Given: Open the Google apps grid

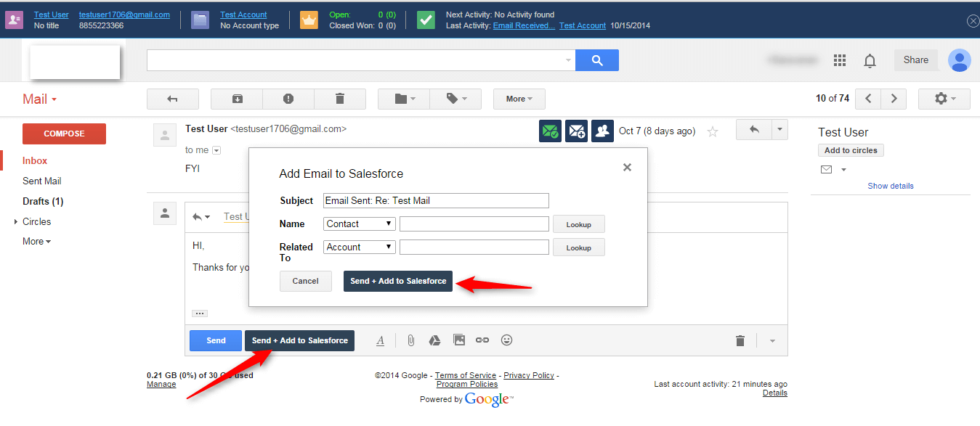Looking at the screenshot, I should pos(840,60).
